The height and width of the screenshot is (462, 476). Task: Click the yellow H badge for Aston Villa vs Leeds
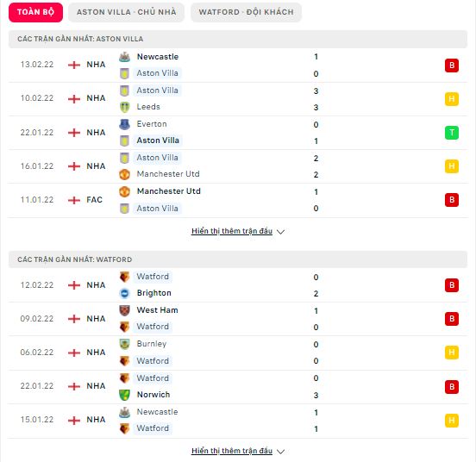[x=451, y=99]
